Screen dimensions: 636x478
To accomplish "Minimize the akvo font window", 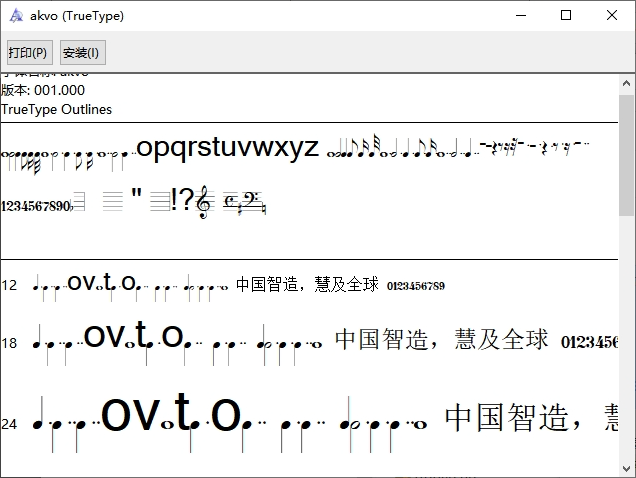I will pos(520,16).
